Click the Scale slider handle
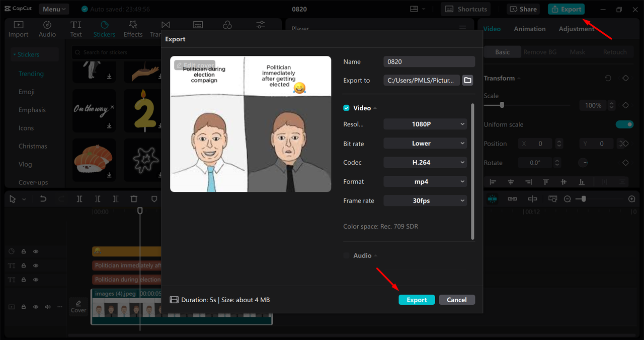 (502, 105)
